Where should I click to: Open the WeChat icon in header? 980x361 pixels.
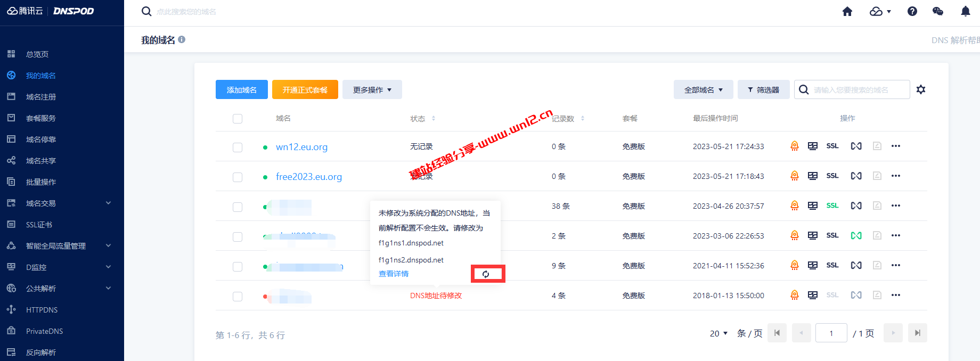[938, 11]
